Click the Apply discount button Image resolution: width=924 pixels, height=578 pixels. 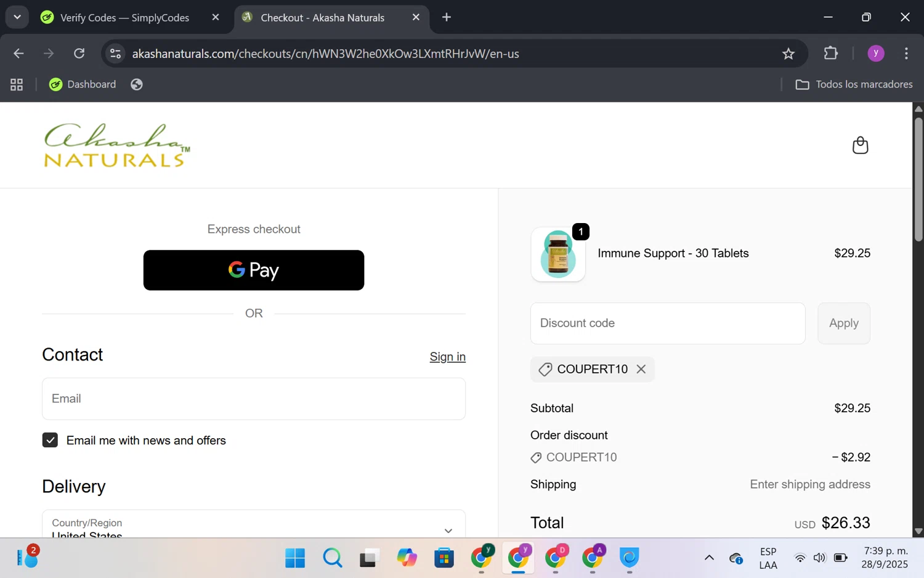pos(843,323)
